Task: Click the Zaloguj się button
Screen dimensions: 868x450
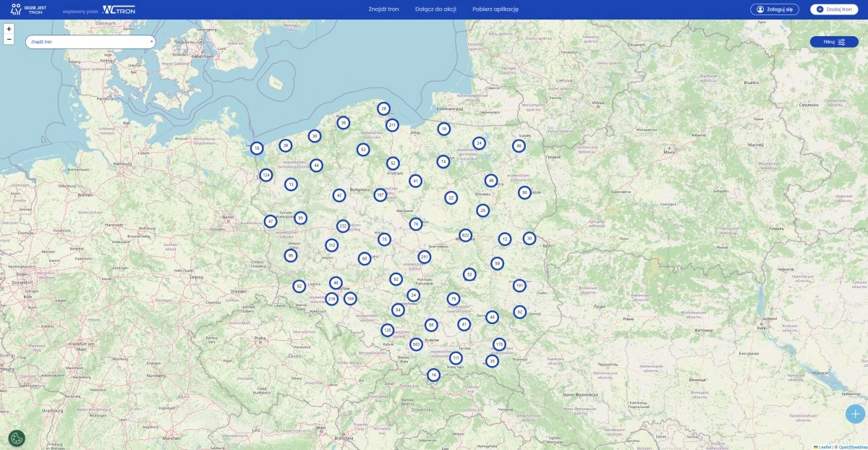Action: point(775,9)
